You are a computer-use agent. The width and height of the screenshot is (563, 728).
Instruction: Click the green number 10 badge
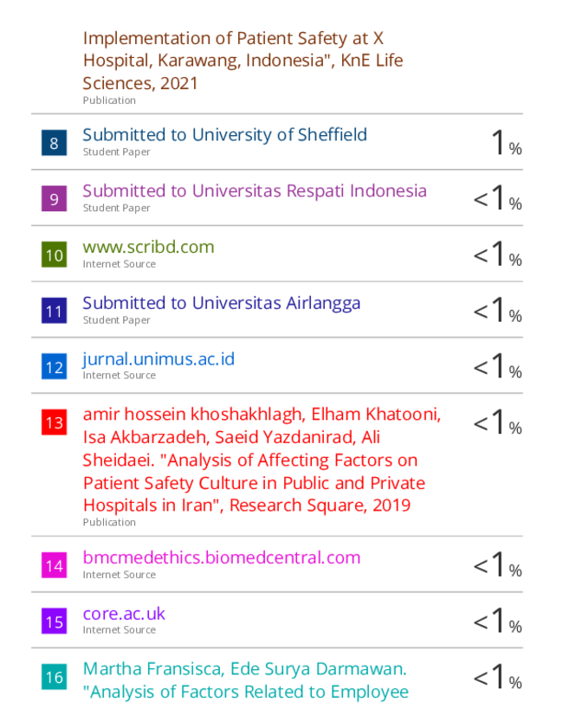54,255
